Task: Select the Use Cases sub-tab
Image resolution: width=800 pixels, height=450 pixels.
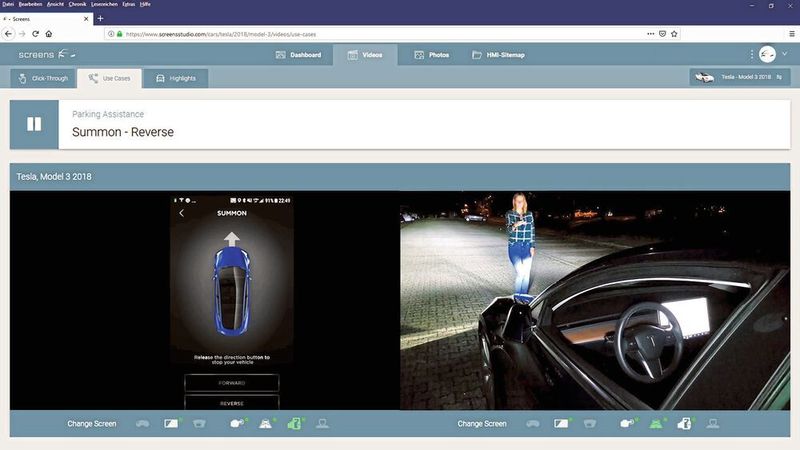Action: pos(109,79)
